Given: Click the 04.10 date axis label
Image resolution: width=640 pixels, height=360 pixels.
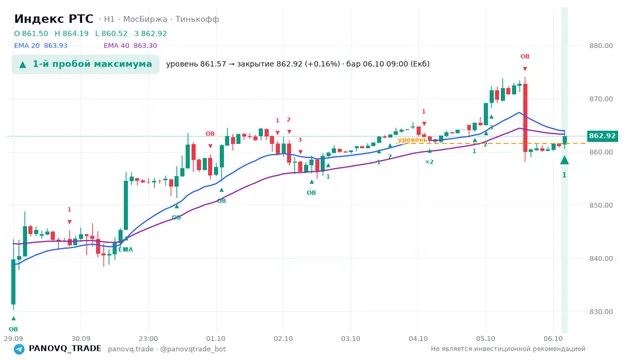Looking at the screenshot, I should [418, 338].
